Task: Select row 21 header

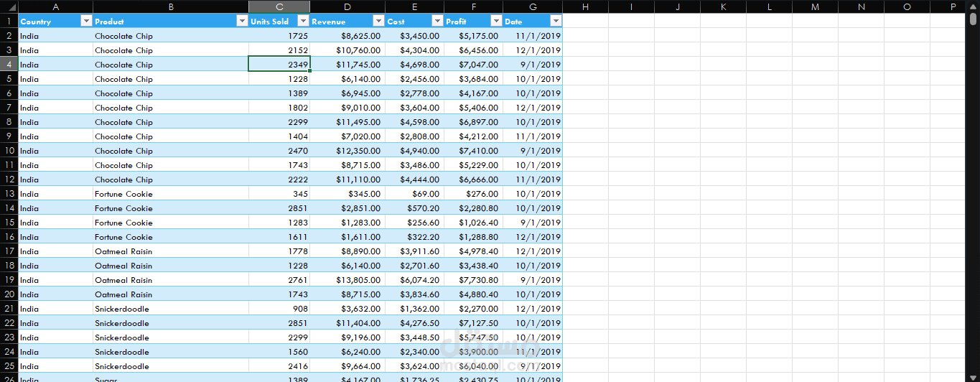Action: [x=9, y=308]
